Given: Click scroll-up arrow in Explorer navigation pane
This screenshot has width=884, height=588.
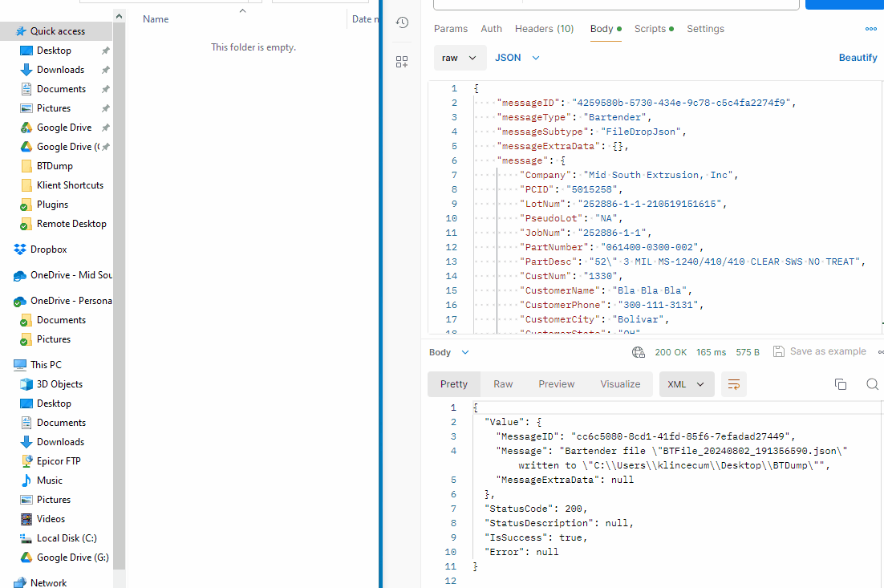Looking at the screenshot, I should [x=119, y=16].
